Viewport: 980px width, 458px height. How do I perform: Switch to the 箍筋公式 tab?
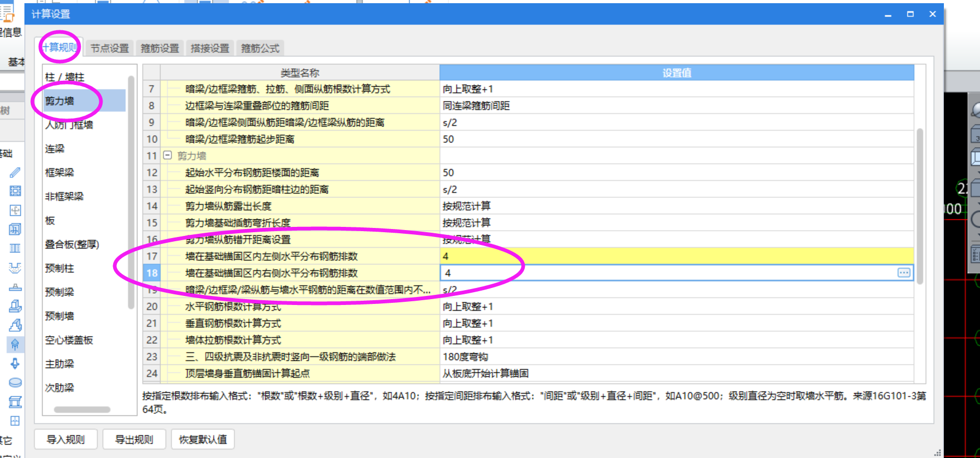point(260,48)
